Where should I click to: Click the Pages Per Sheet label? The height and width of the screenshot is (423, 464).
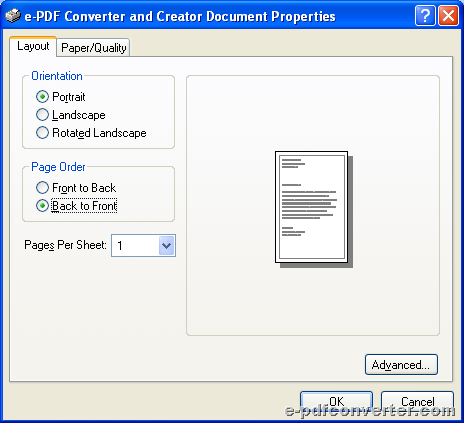(65, 245)
